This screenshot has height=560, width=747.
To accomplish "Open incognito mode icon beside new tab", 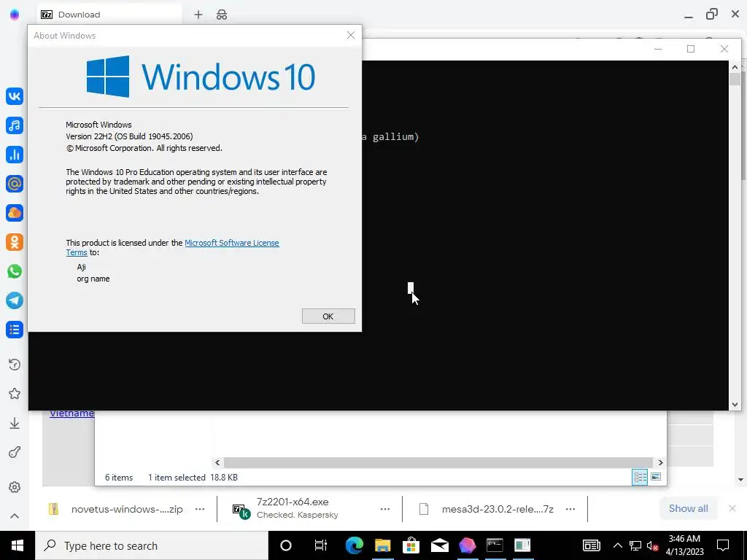I will (x=222, y=15).
